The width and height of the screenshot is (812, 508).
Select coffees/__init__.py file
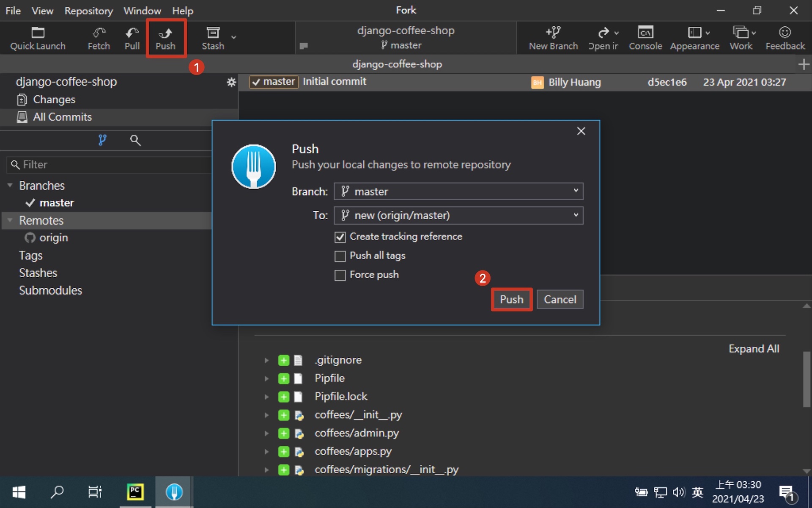tap(358, 415)
